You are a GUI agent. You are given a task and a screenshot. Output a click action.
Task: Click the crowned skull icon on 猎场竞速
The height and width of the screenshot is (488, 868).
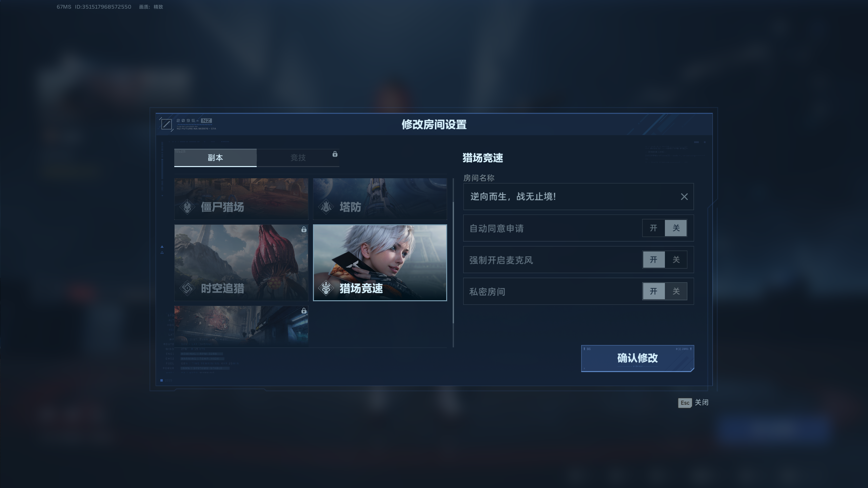pos(326,288)
